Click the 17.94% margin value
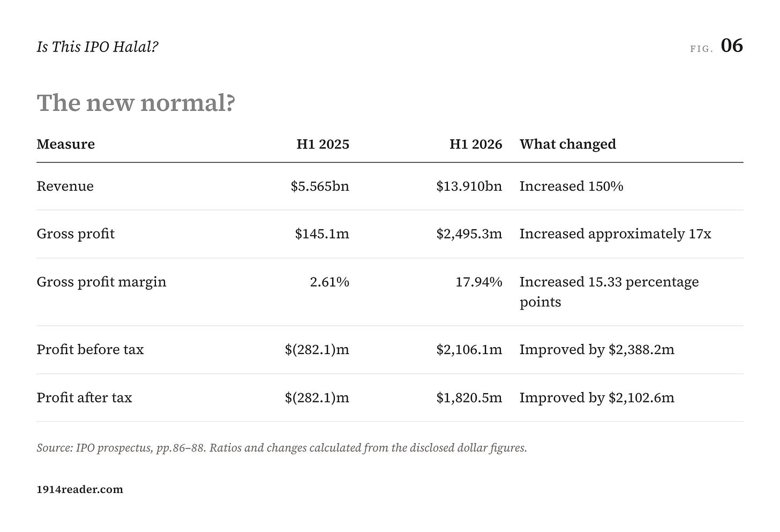The height and width of the screenshot is (532, 780). [479, 282]
